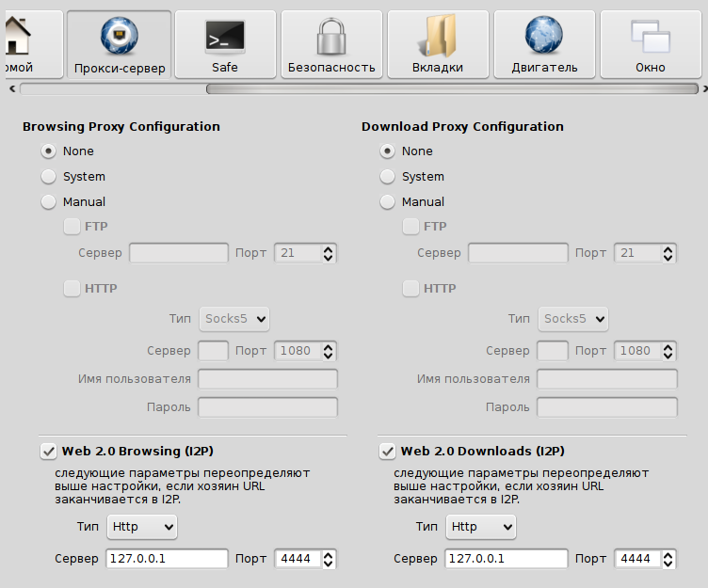The image size is (708, 588).
Task: Click Browsing HTTP port 1080 stepper arrows
Action: (x=329, y=351)
